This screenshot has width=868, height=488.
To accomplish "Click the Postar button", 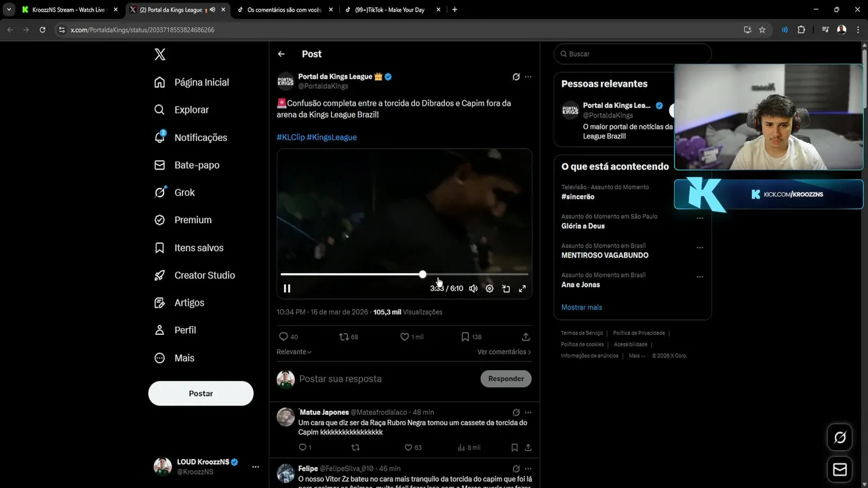I will click(201, 393).
